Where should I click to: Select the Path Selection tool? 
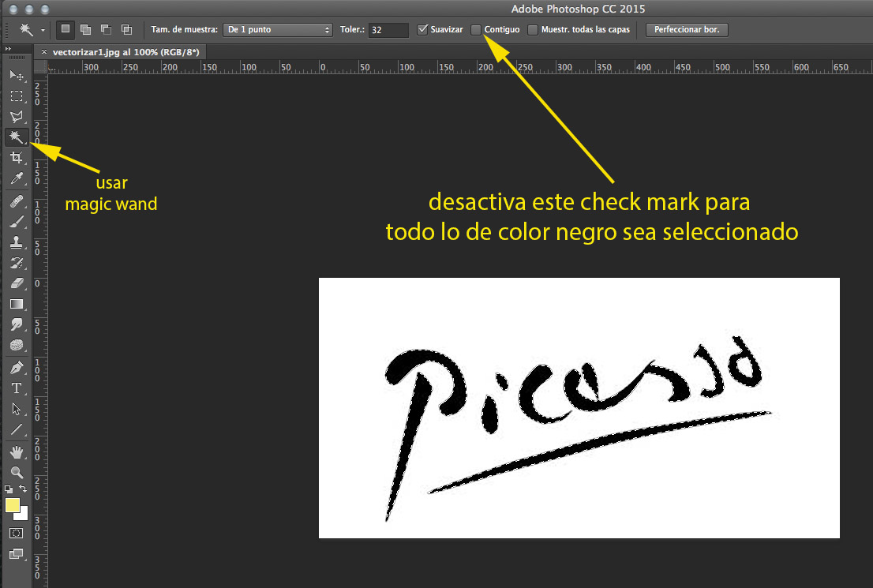click(x=17, y=410)
